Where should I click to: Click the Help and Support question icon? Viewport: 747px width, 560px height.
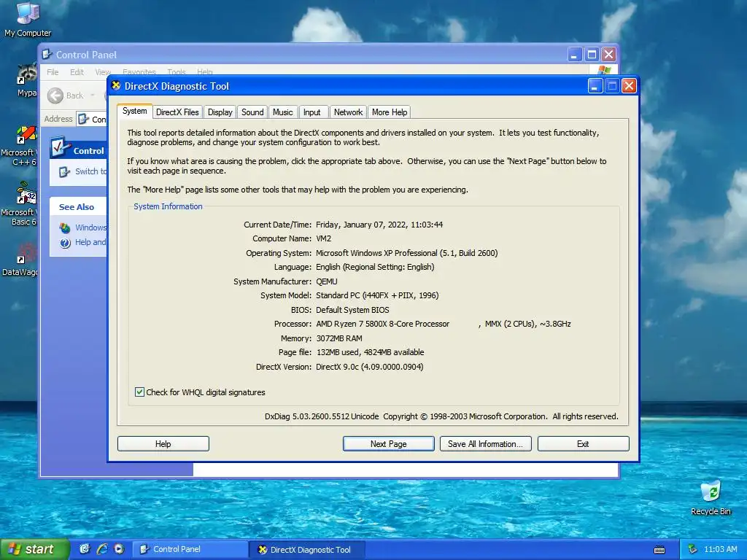(65, 242)
